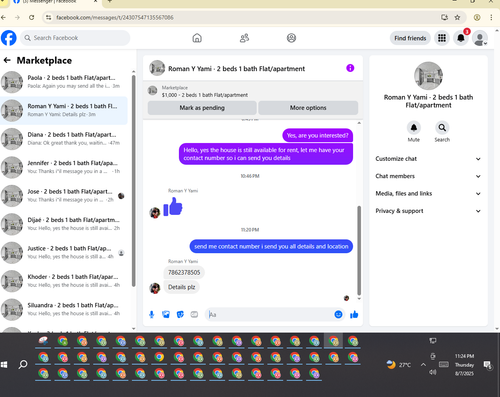Click the Facebook logo
This screenshot has width=500, height=397.
point(9,38)
